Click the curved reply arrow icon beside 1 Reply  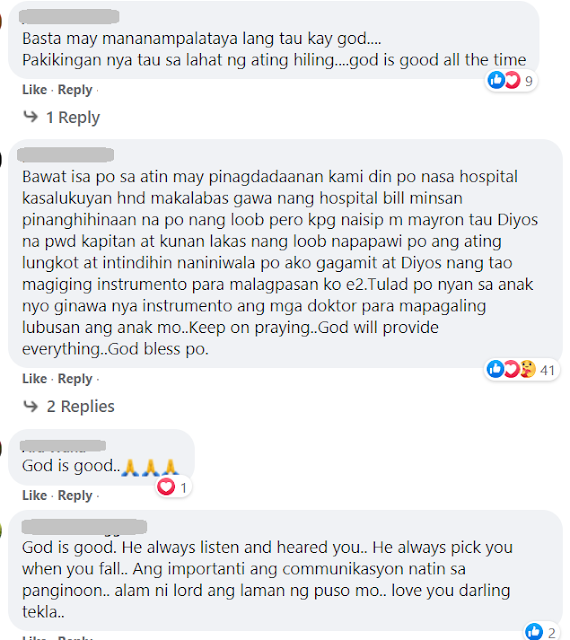(31, 117)
